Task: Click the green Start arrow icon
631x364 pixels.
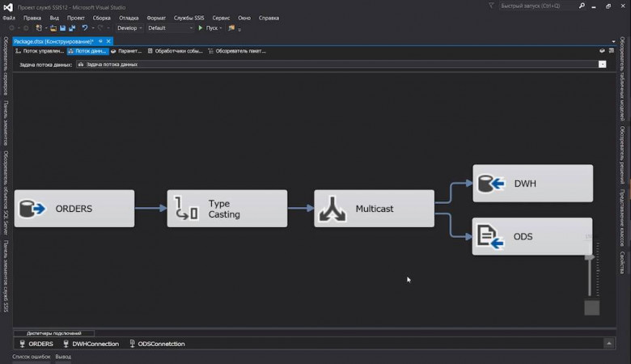Action: (x=201, y=28)
